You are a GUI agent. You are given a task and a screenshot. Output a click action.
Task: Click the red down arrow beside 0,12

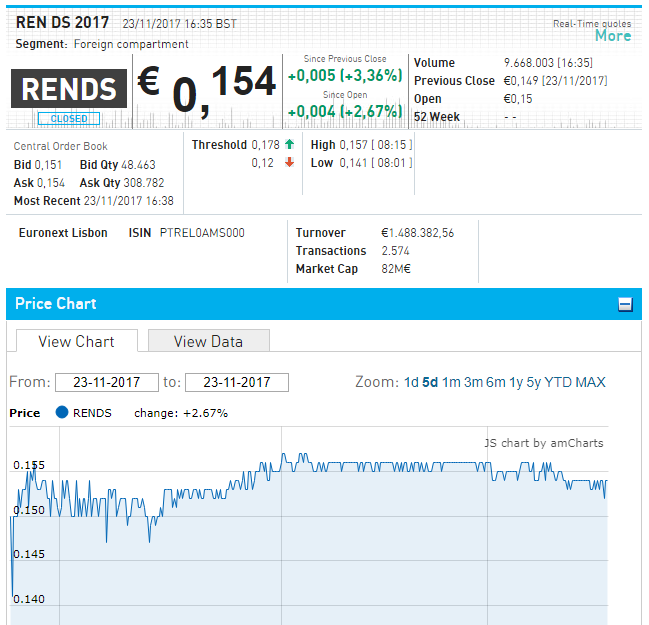coord(289,162)
